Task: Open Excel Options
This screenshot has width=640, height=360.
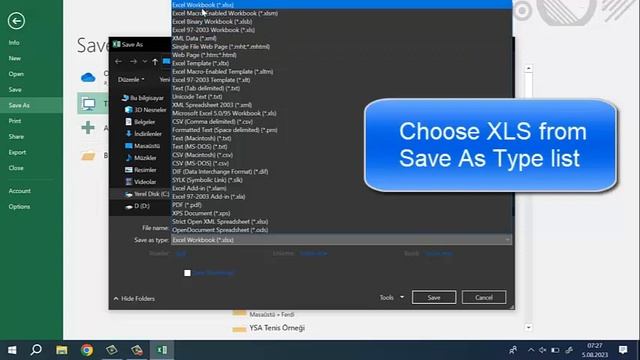Action: tap(19, 207)
